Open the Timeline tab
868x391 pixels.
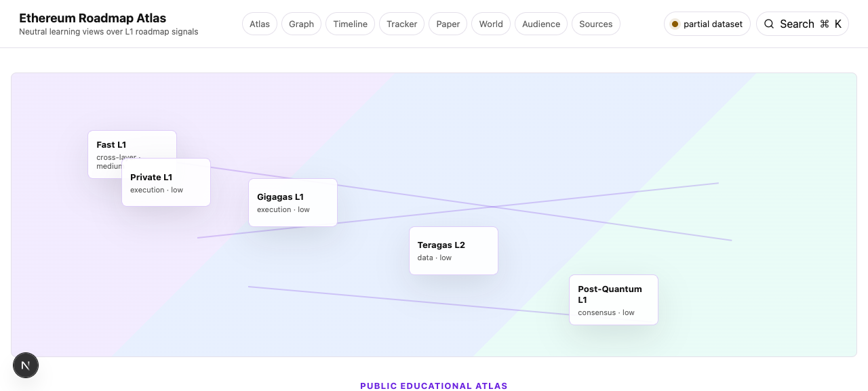pos(351,24)
